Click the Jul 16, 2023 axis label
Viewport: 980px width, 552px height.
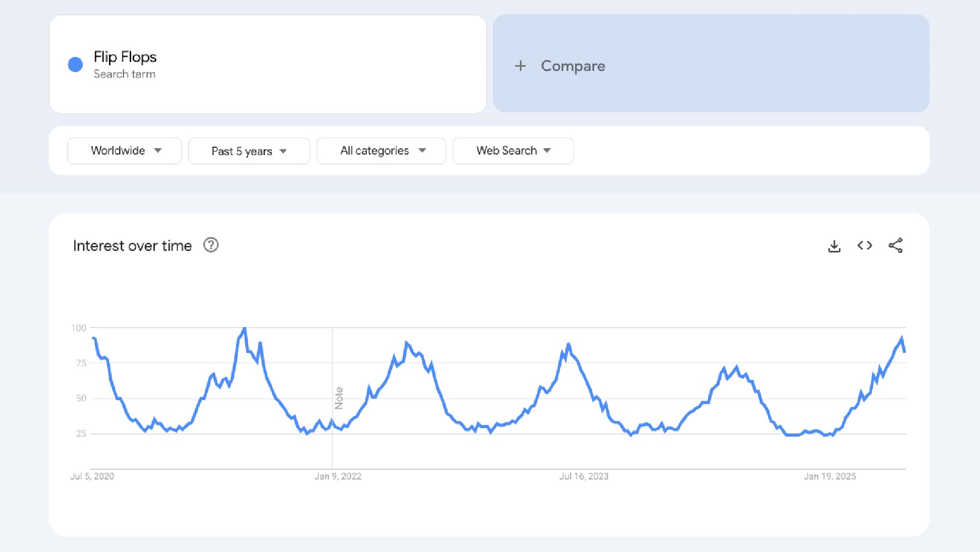pyautogui.click(x=584, y=476)
